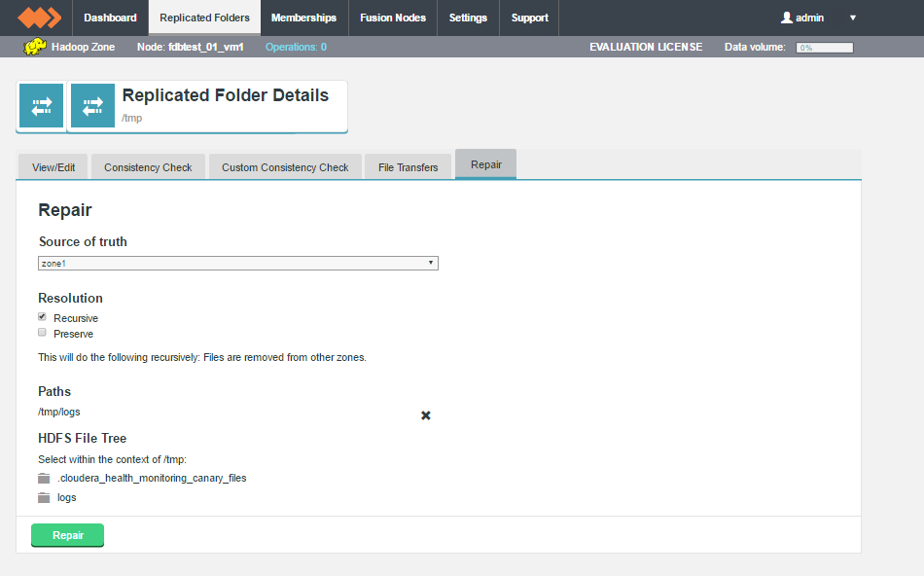This screenshot has width=924, height=576.
Task: Open the Fusion Nodes menu
Action: point(393,18)
